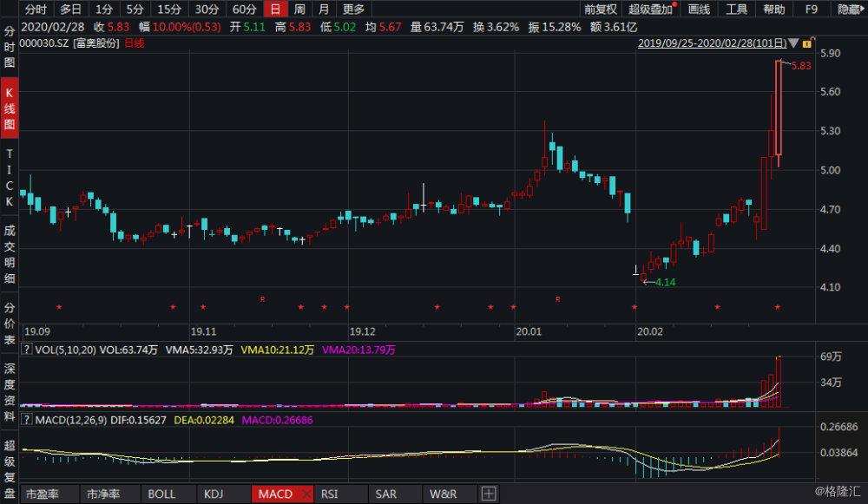Select the 15分 period tab
Screen dimensions: 868x504
(169, 9)
